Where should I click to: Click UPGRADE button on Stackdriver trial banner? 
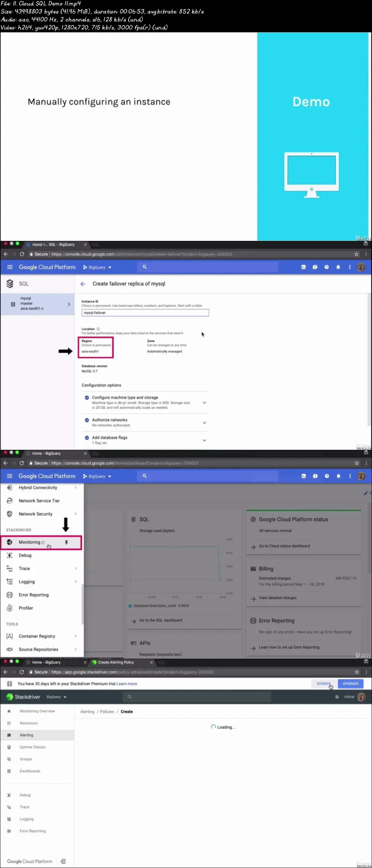point(351,683)
